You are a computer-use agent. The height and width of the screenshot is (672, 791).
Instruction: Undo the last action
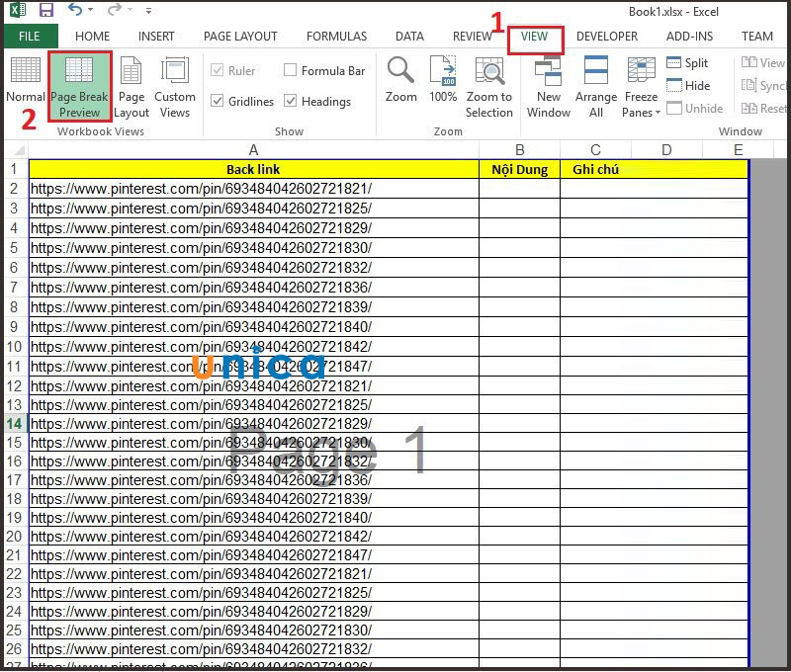coord(75,10)
